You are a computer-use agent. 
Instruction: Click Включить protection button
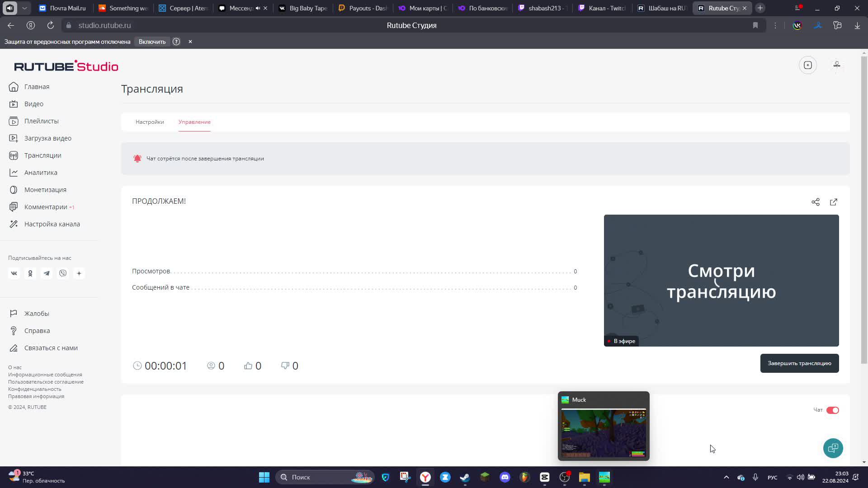[x=152, y=42]
